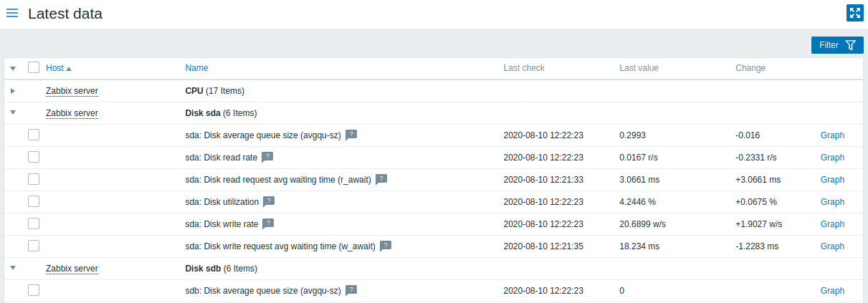The width and height of the screenshot is (868, 303).
Task: Collapse the Disk sdb group arrow
Action: pyautogui.click(x=13, y=269)
